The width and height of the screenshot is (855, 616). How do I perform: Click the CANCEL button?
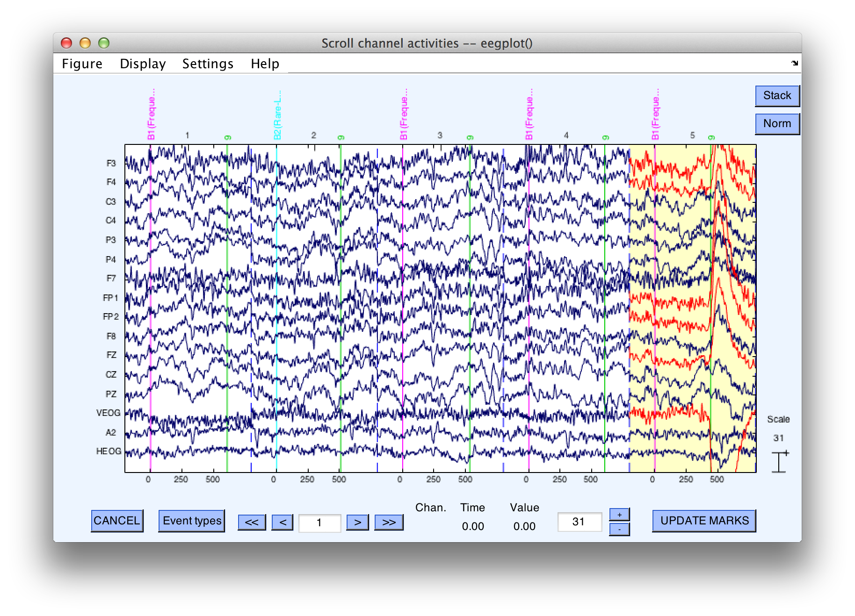[116, 521]
